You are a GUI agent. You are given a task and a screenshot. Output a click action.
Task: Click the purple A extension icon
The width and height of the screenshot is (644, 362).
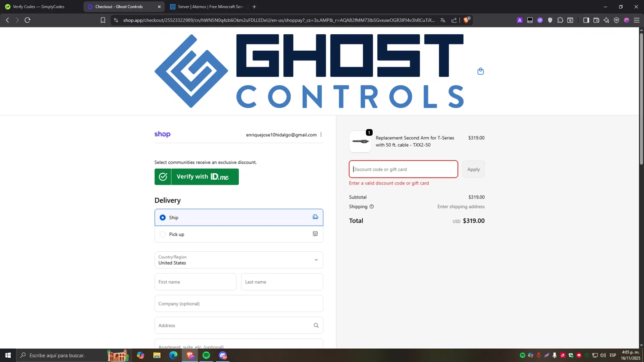[x=520, y=20]
